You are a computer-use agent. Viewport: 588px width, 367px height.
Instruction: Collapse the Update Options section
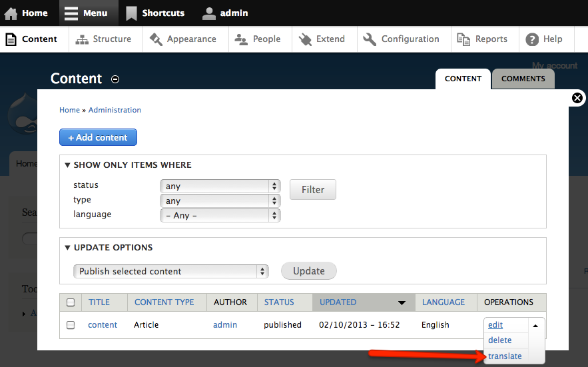click(x=67, y=248)
